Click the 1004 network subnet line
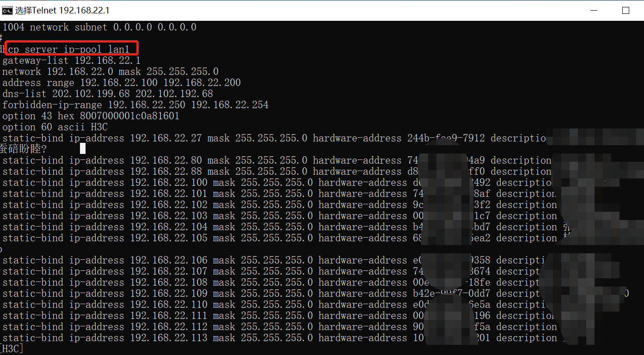The image size is (644, 355). [99, 27]
